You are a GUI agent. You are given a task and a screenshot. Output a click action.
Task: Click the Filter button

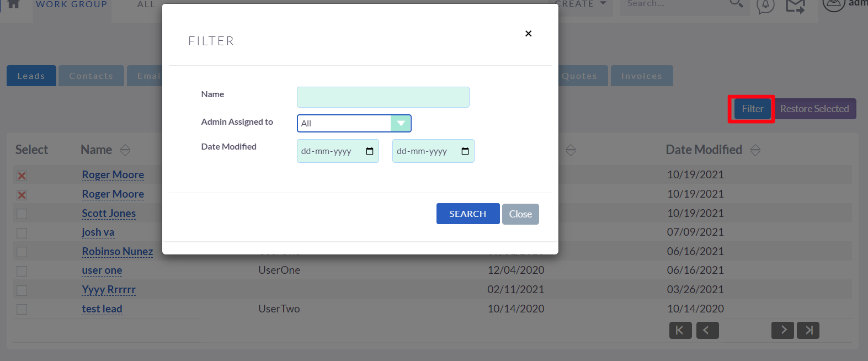pyautogui.click(x=752, y=109)
